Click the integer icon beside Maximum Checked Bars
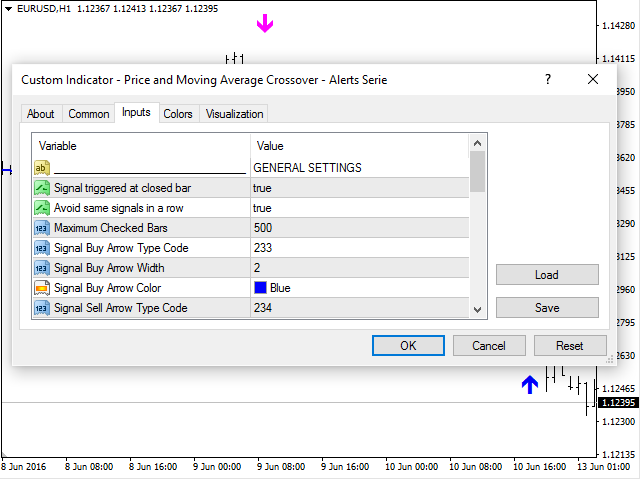The width and height of the screenshot is (640, 480). (42, 228)
